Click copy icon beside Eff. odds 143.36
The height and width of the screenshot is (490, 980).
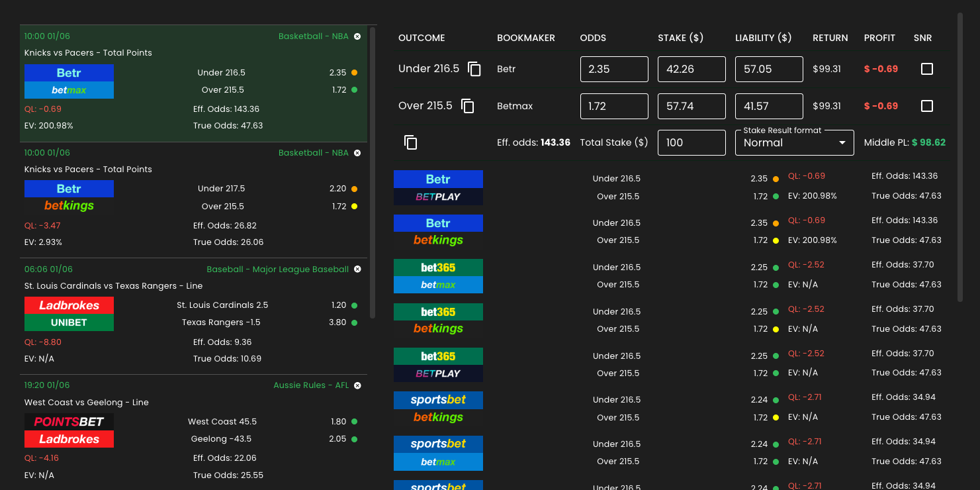pyautogui.click(x=411, y=142)
